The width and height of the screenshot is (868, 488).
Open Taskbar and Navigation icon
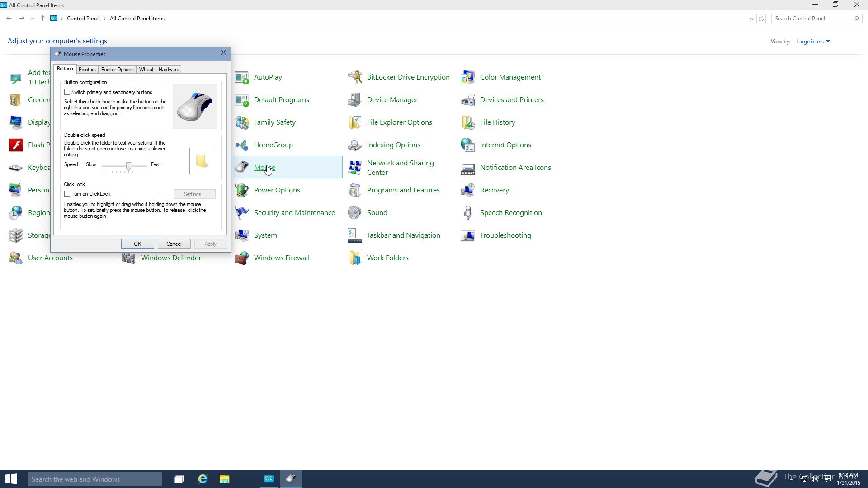[355, 235]
